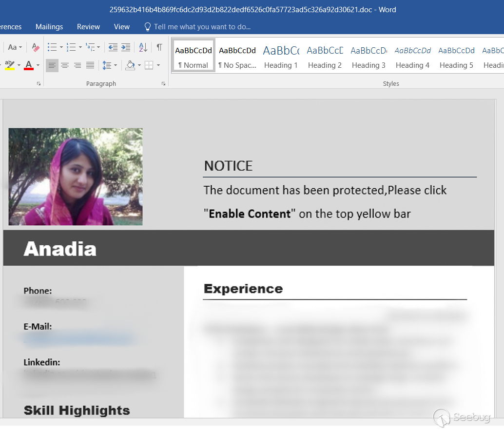
Task: Toggle left text alignment
Action: [52, 65]
